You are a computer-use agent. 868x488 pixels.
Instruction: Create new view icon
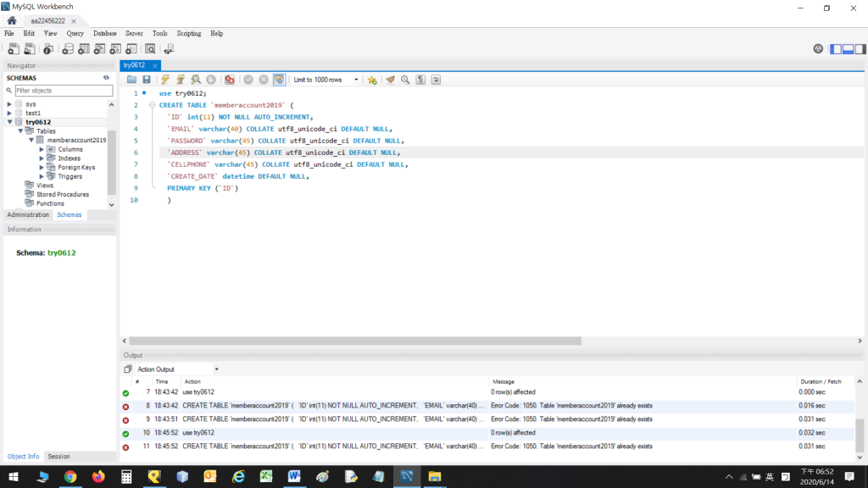point(100,49)
